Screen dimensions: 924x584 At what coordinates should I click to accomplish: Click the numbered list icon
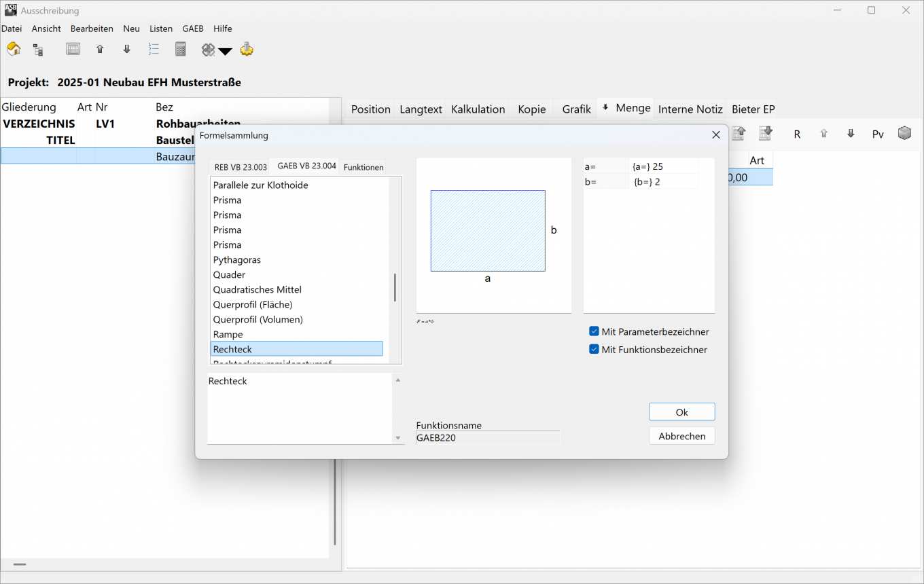[x=154, y=49]
